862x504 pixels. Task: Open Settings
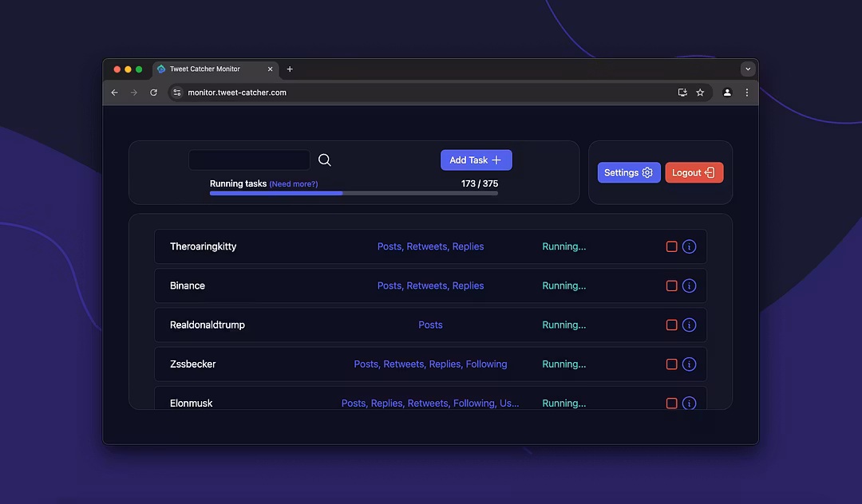(x=629, y=172)
